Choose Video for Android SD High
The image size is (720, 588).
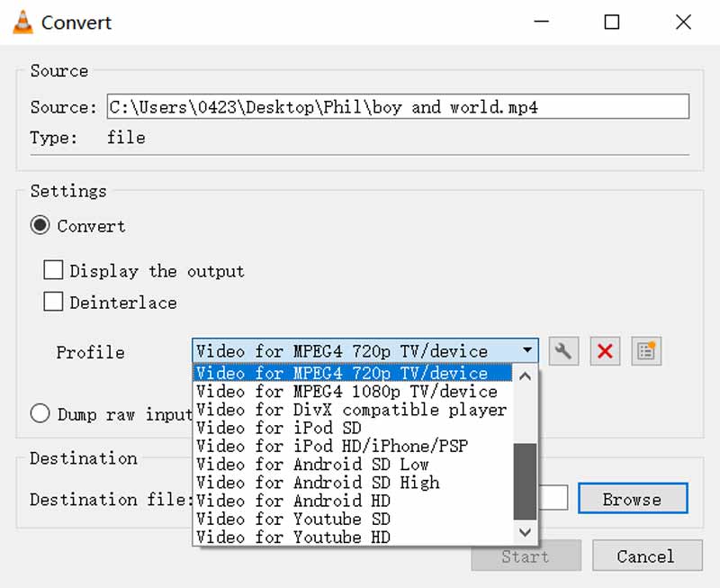pyautogui.click(x=352, y=483)
